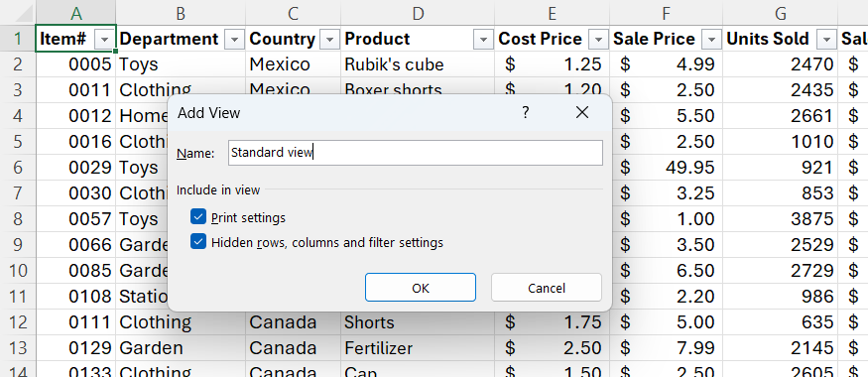The height and width of the screenshot is (377, 868).
Task: Click item number cell 0005
Action: pyautogui.click(x=76, y=64)
